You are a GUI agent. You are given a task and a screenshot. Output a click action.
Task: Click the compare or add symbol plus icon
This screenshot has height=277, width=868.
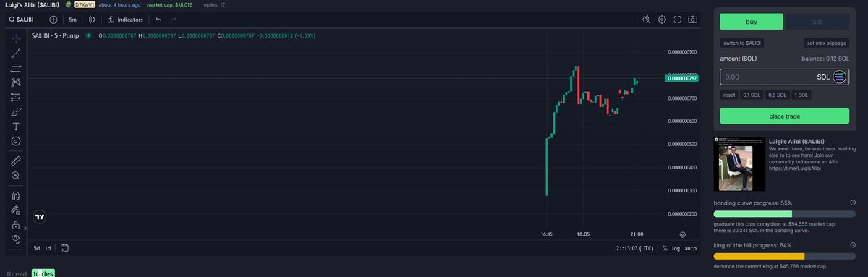click(x=53, y=20)
